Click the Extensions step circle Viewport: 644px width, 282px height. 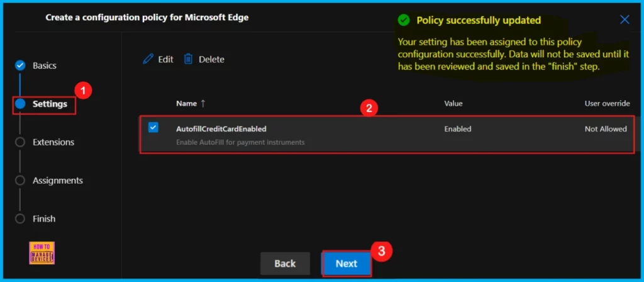(x=20, y=142)
